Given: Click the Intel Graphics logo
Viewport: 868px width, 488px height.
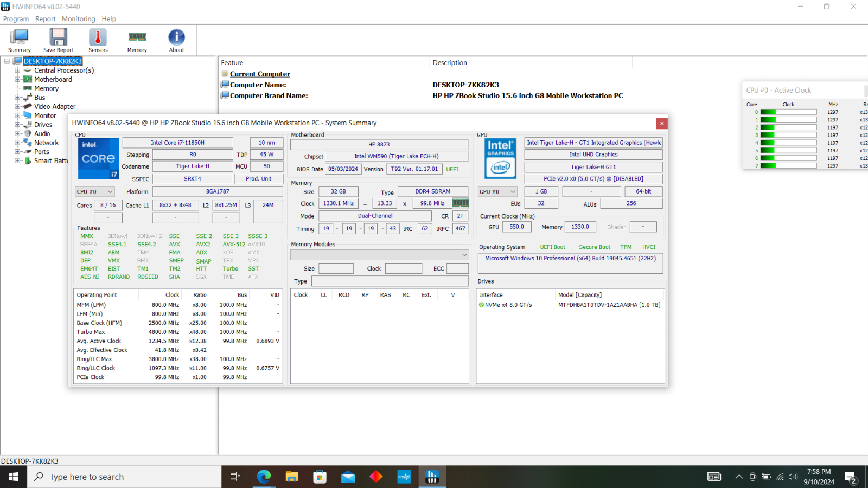Looking at the screenshot, I should [x=500, y=158].
